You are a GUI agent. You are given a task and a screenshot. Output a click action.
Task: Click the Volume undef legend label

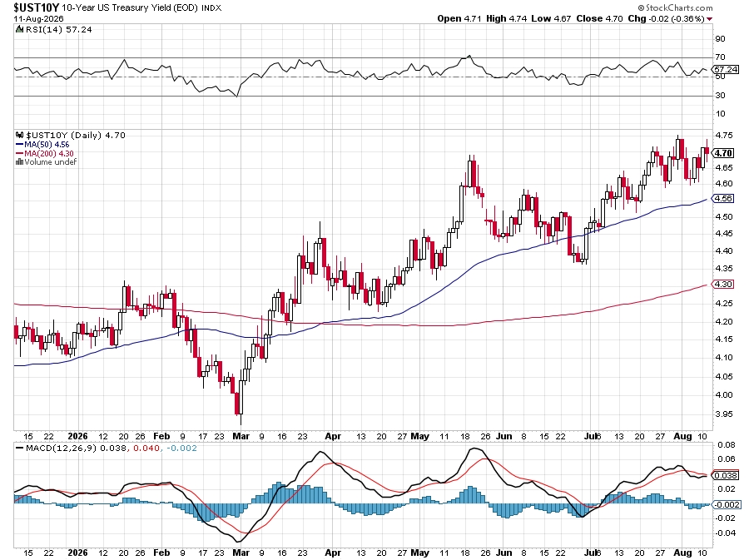[51, 161]
